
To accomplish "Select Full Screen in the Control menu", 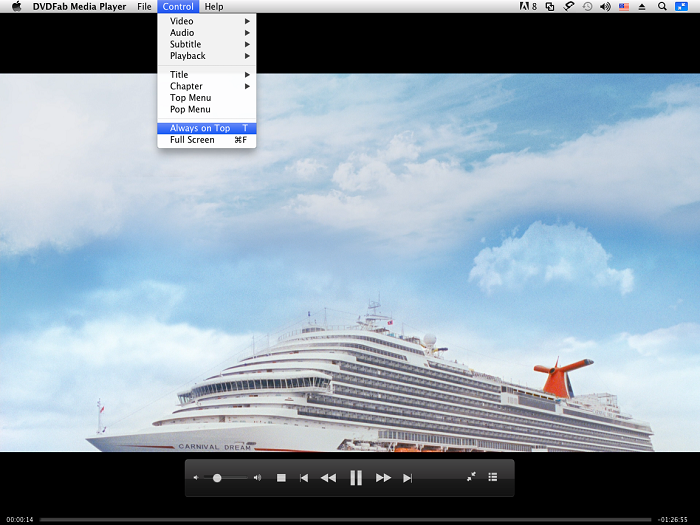I will (x=207, y=140).
